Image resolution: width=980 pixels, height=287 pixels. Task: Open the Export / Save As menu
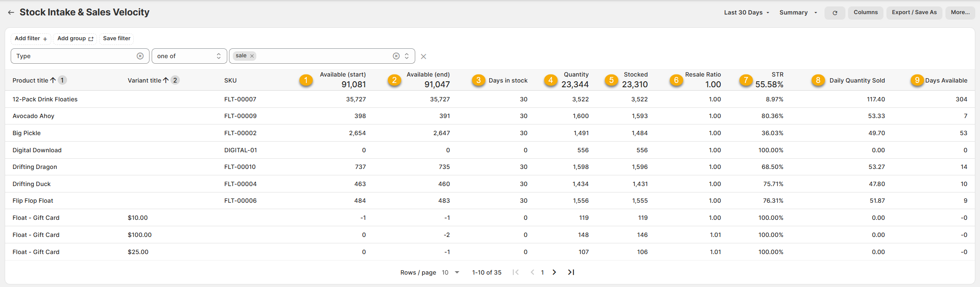[914, 12]
